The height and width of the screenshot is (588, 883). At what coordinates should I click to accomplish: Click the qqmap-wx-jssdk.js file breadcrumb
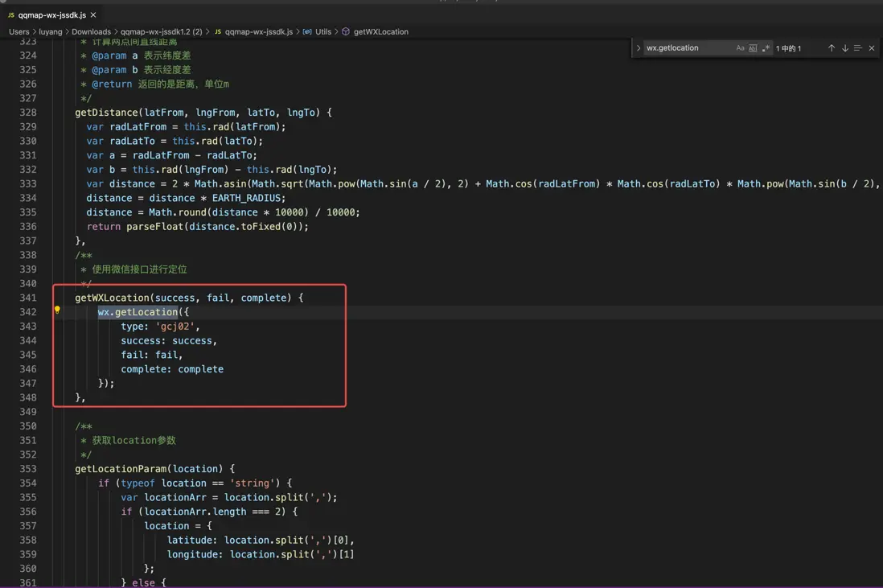coord(258,31)
